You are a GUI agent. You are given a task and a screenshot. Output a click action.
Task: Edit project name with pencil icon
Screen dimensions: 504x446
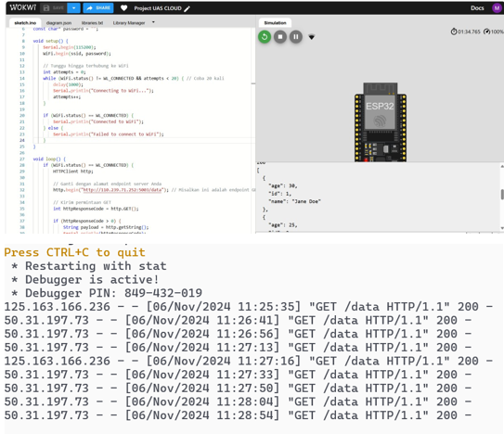187,8
